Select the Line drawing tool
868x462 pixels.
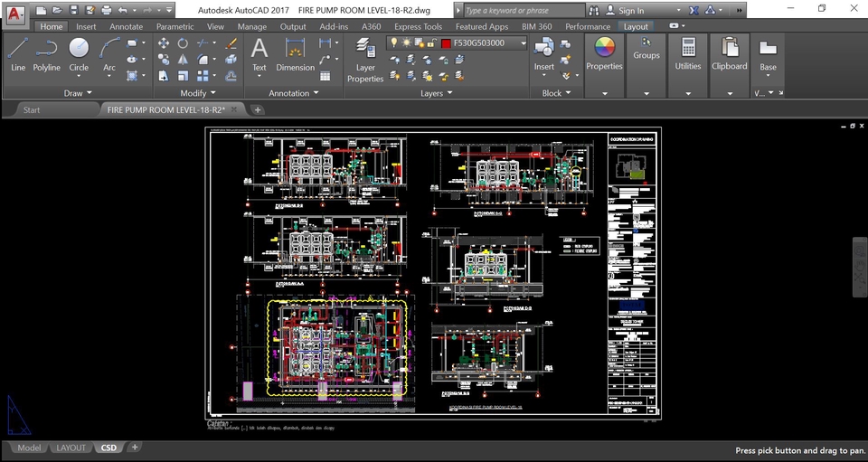[x=18, y=54]
